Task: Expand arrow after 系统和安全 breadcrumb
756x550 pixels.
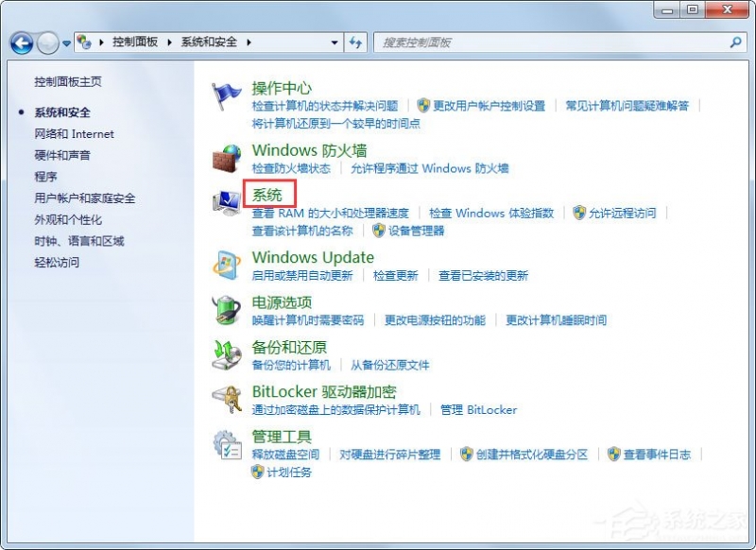Action: coord(249,43)
